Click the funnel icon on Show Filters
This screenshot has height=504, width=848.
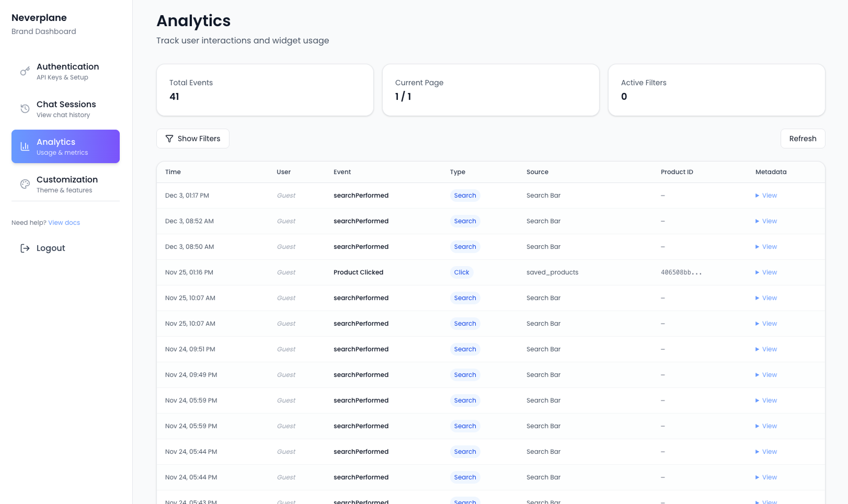point(169,139)
